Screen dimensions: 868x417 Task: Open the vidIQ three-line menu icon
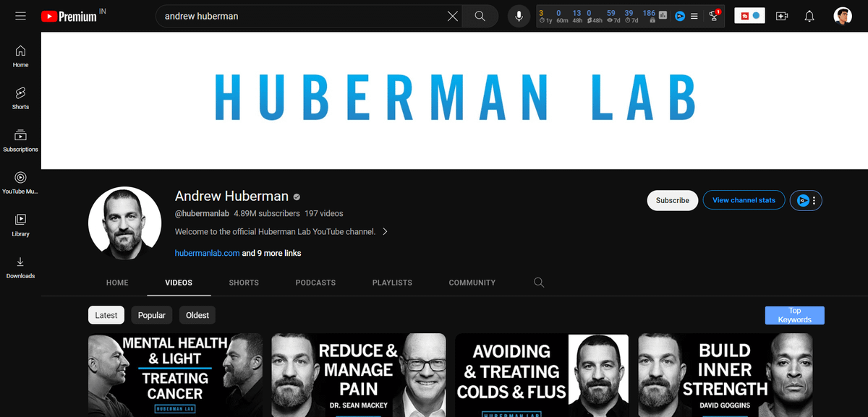[x=694, y=16]
